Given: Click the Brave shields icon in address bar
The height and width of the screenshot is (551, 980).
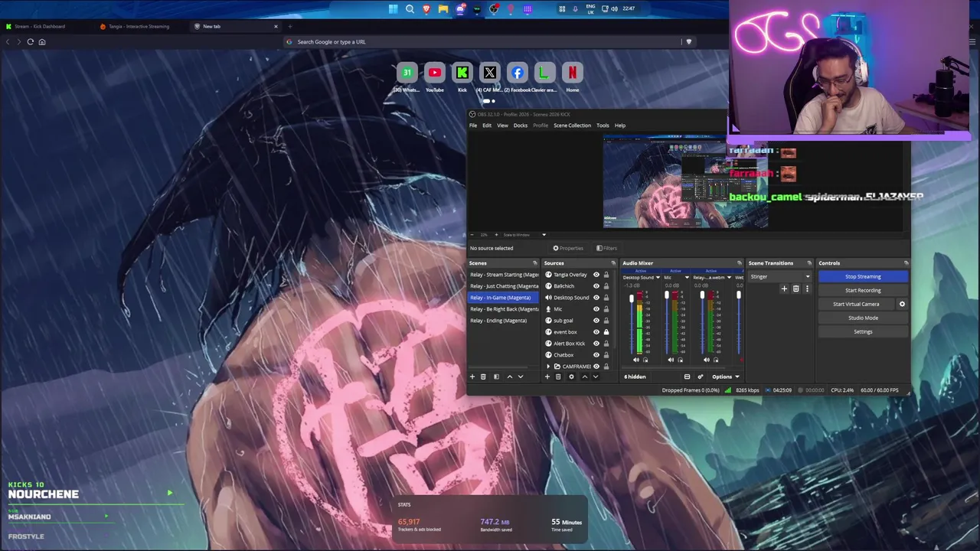Looking at the screenshot, I should click(688, 41).
